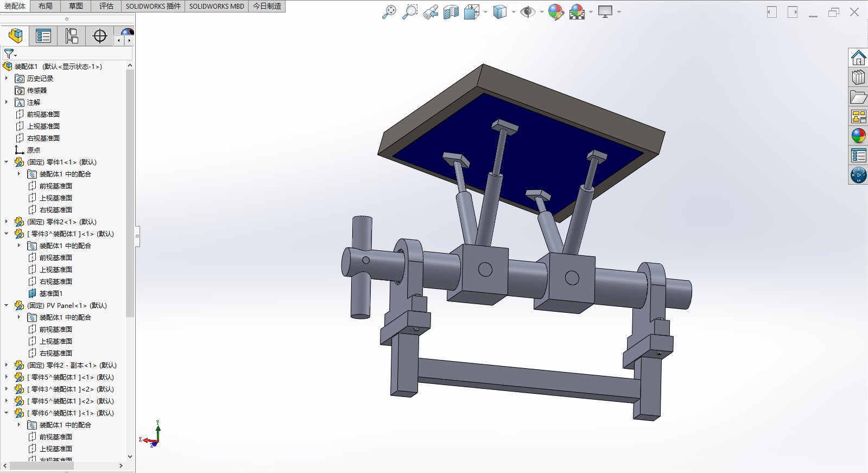This screenshot has height=473, width=868.
Task: Switch to the 草图 tab
Action: (x=76, y=6)
